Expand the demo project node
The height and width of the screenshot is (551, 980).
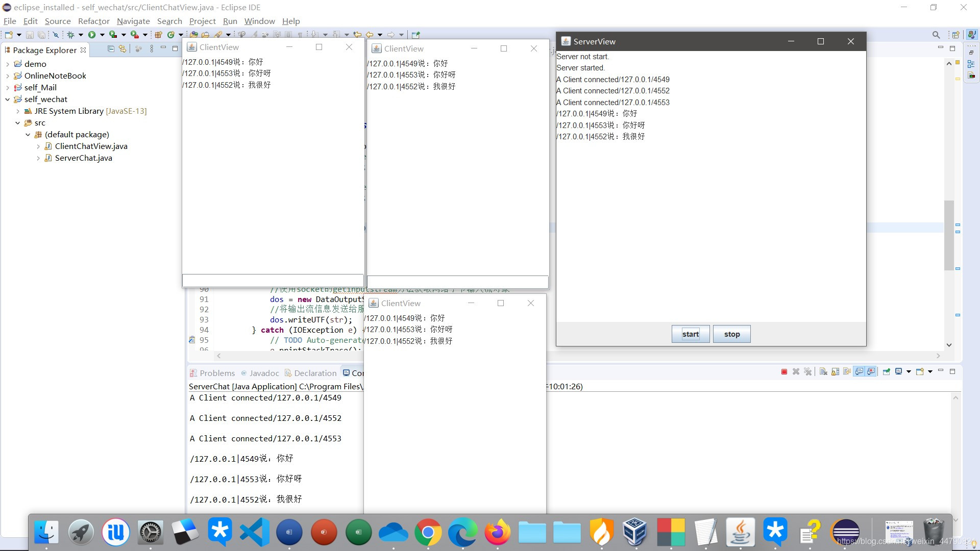[x=8, y=64]
